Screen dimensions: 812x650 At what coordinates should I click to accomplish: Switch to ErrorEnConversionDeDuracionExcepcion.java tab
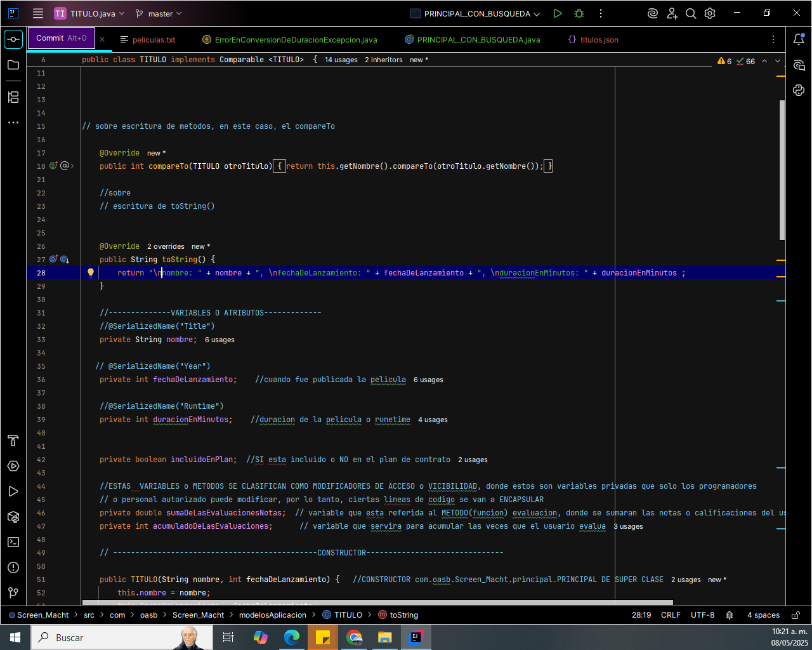tap(290, 39)
